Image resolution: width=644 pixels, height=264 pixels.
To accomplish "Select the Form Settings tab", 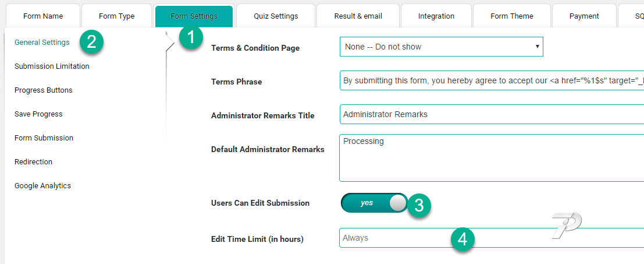I will [x=194, y=16].
